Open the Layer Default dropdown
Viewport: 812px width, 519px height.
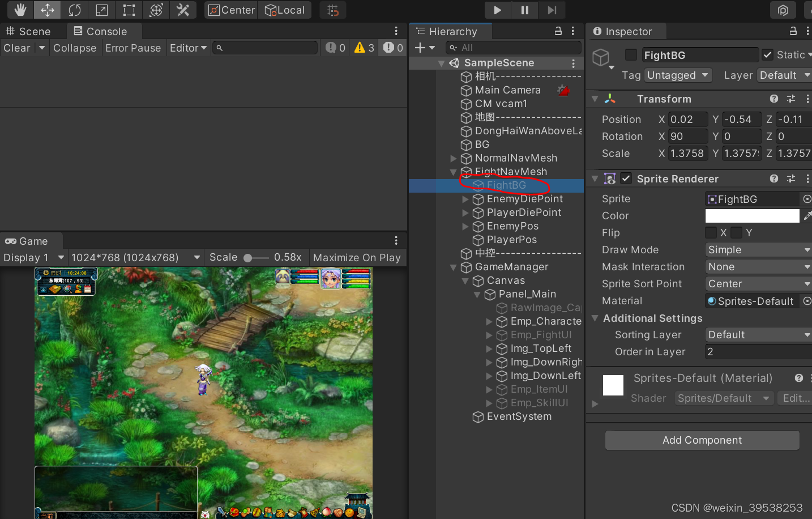pyautogui.click(x=784, y=75)
